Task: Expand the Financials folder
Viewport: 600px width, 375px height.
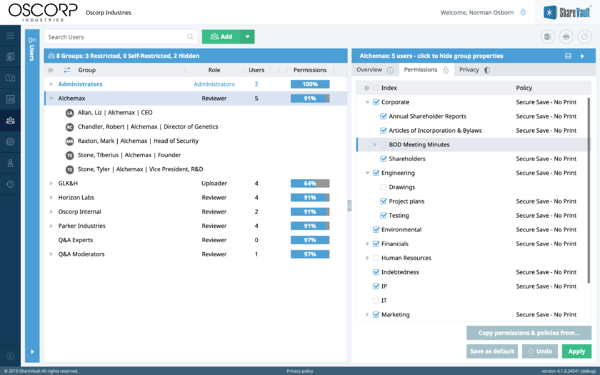Action: [367, 244]
